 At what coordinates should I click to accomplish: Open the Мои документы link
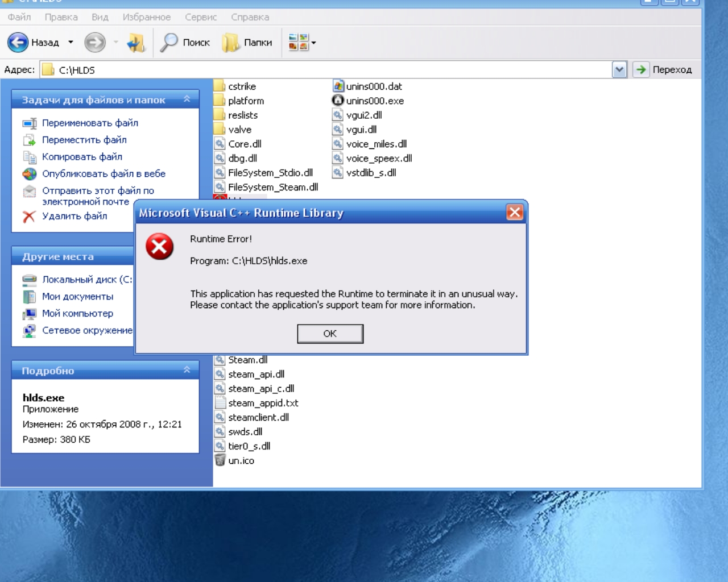(x=77, y=297)
